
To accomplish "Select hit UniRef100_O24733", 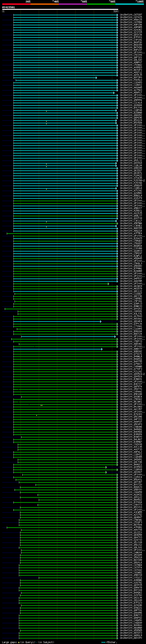I will pyautogui.click(x=131, y=540).
